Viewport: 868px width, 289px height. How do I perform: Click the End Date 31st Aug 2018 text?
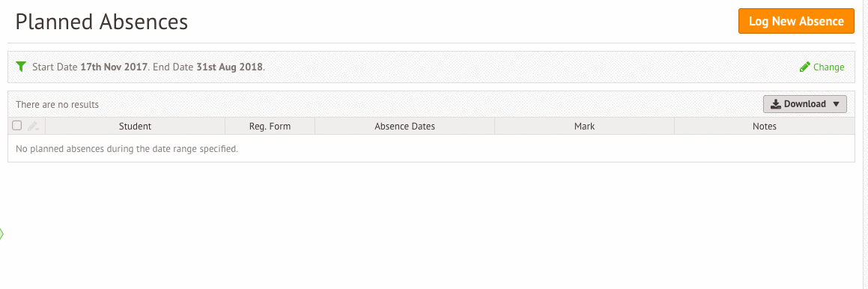click(209, 67)
